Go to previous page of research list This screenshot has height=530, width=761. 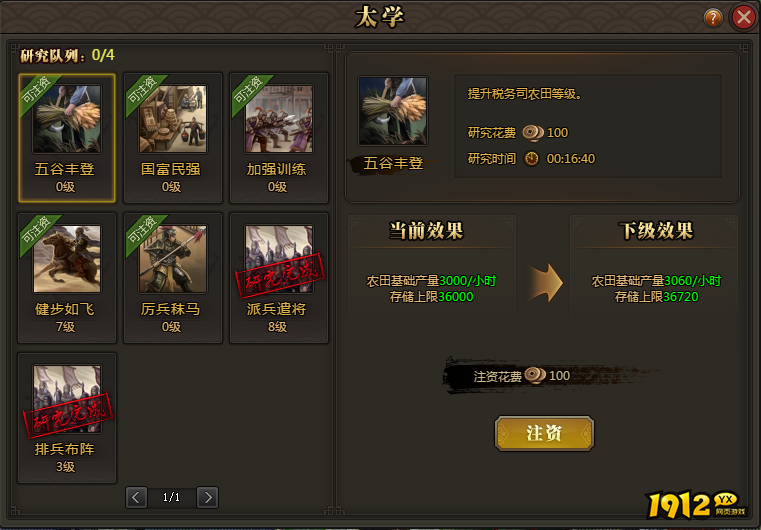tap(136, 497)
